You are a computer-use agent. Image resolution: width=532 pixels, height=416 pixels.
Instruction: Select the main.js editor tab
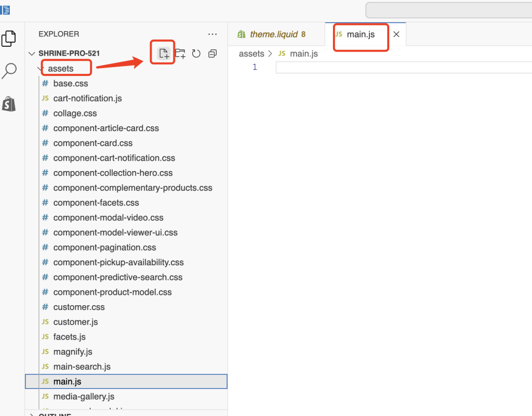click(360, 34)
